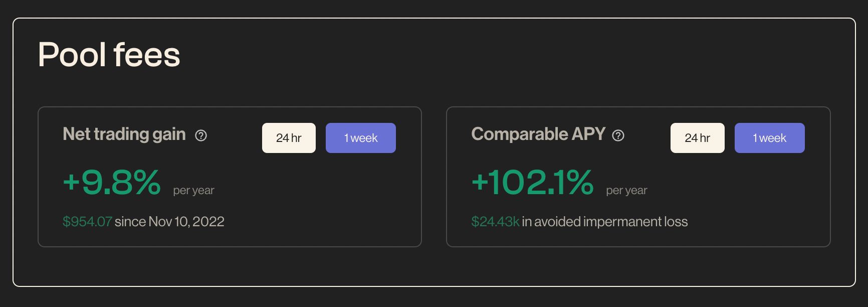Select 1 week for Net trading gain
This screenshot has width=868, height=307.
361,138
